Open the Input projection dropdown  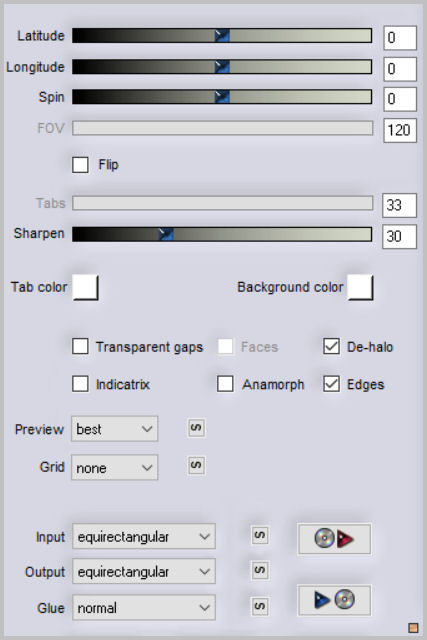(144, 537)
